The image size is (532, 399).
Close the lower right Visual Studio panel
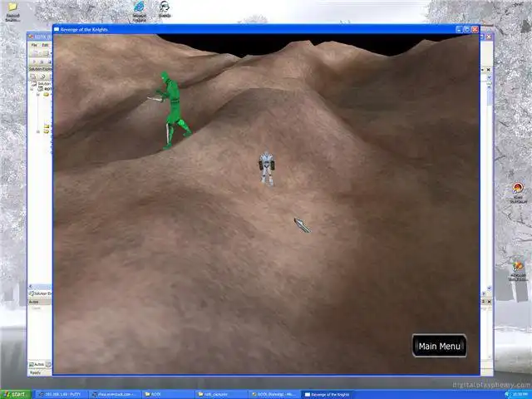489,302
